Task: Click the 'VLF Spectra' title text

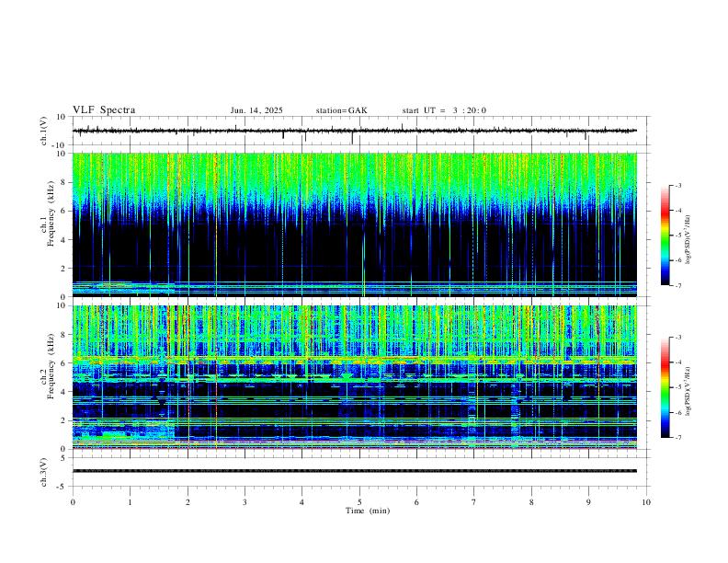Action: pyautogui.click(x=104, y=110)
